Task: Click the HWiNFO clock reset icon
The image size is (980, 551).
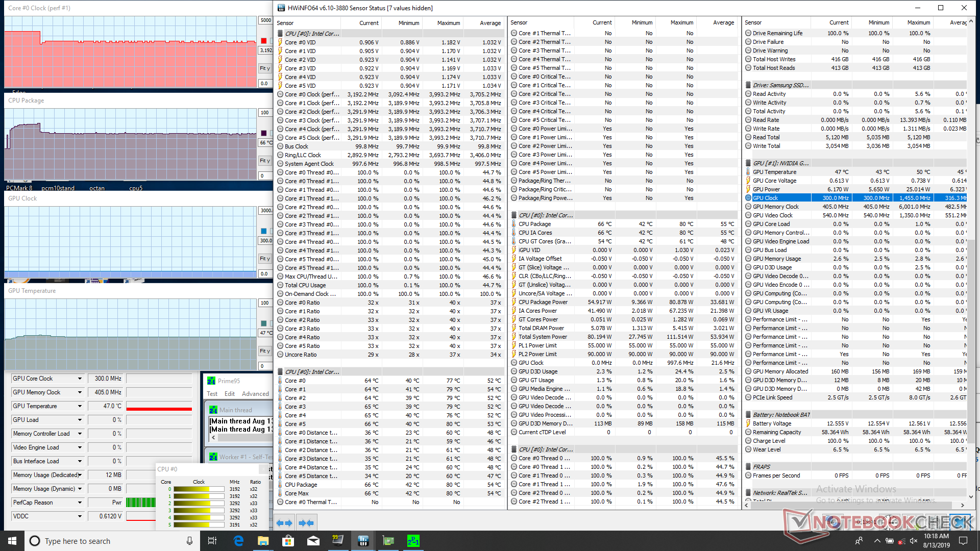Action: tap(890, 522)
